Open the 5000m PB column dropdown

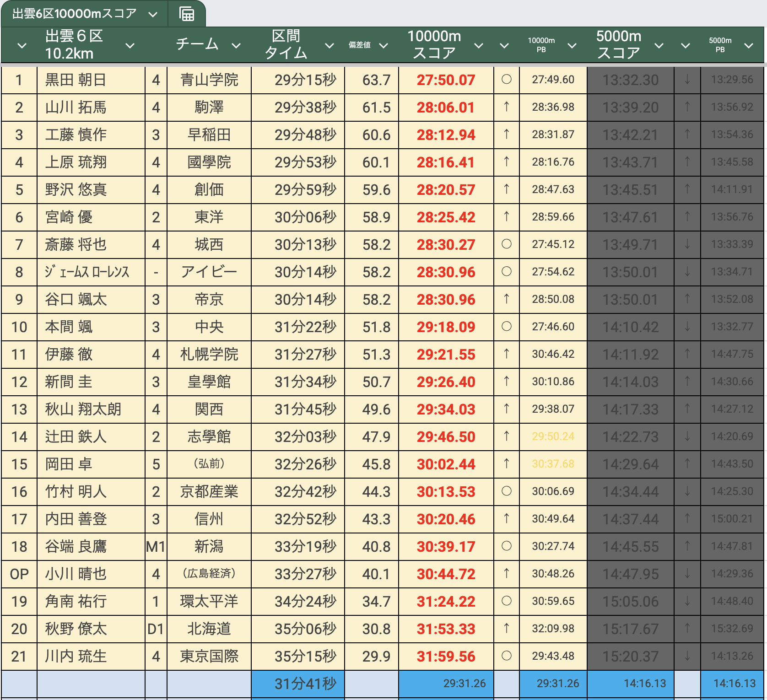tap(749, 45)
